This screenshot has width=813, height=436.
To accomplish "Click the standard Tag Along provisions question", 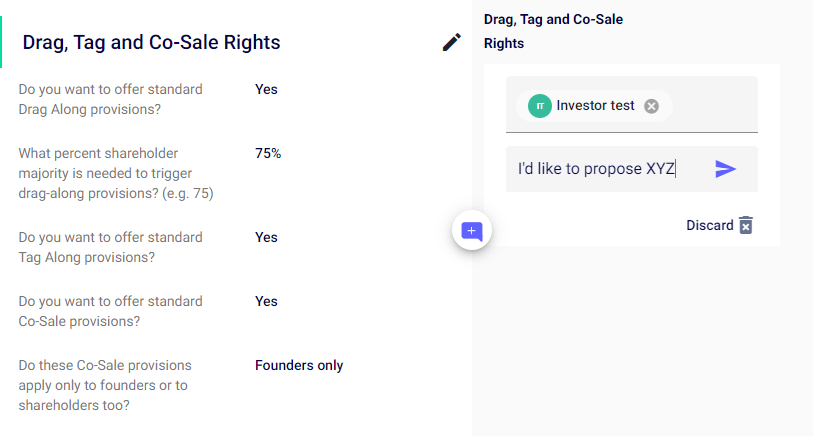I will click(x=110, y=247).
